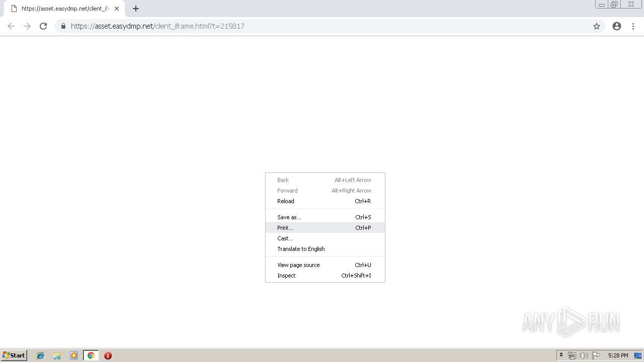
Task: Choose View page source menu entry
Action: (325, 265)
